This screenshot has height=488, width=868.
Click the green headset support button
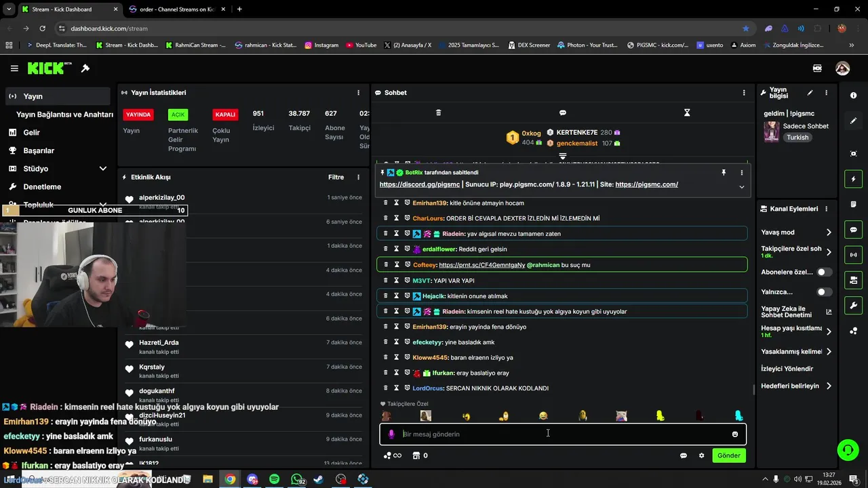pos(847,449)
